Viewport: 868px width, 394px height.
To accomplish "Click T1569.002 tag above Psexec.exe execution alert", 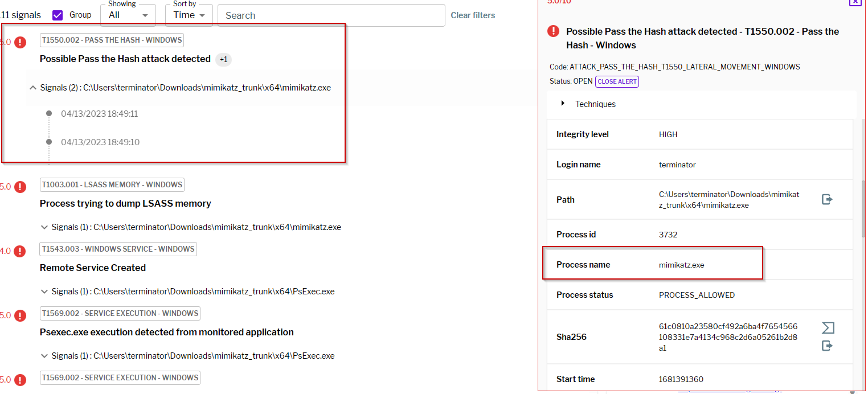I will point(120,313).
